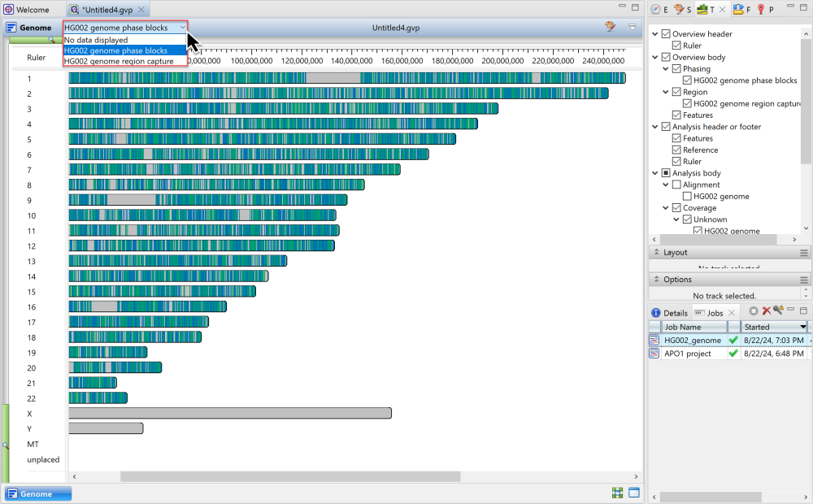Click the magnifier icon beside the left green bar
Image resolution: width=813 pixels, height=504 pixels.
point(6,445)
